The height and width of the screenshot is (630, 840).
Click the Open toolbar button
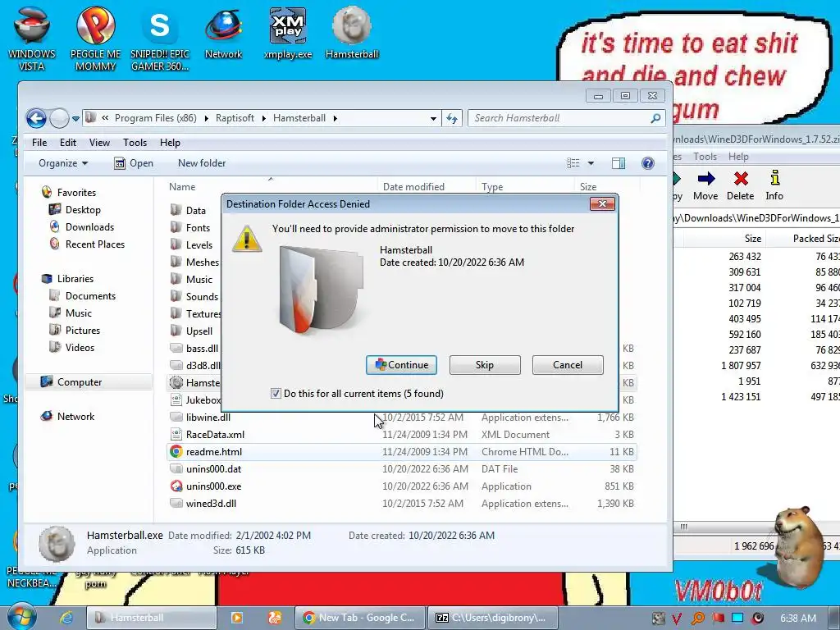pos(134,163)
